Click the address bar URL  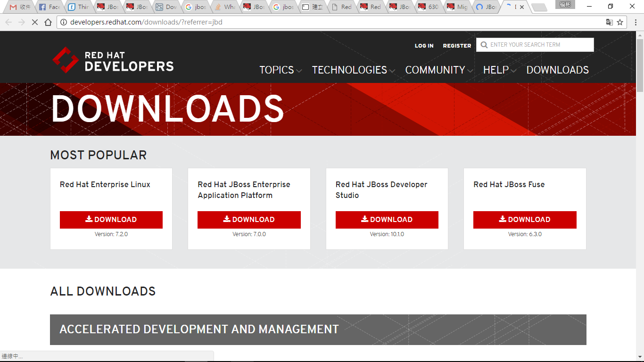coord(146,22)
